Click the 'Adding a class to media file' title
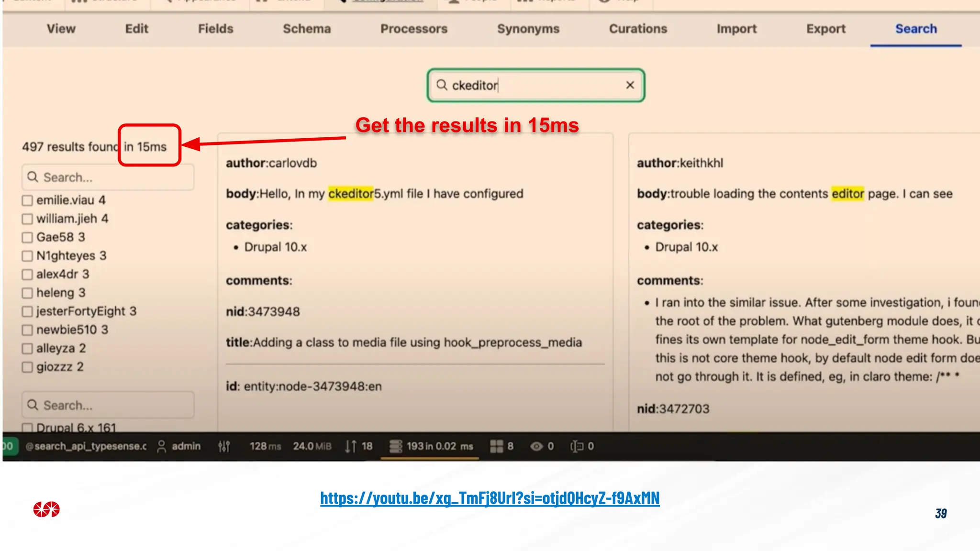980x551 pixels. [404, 342]
